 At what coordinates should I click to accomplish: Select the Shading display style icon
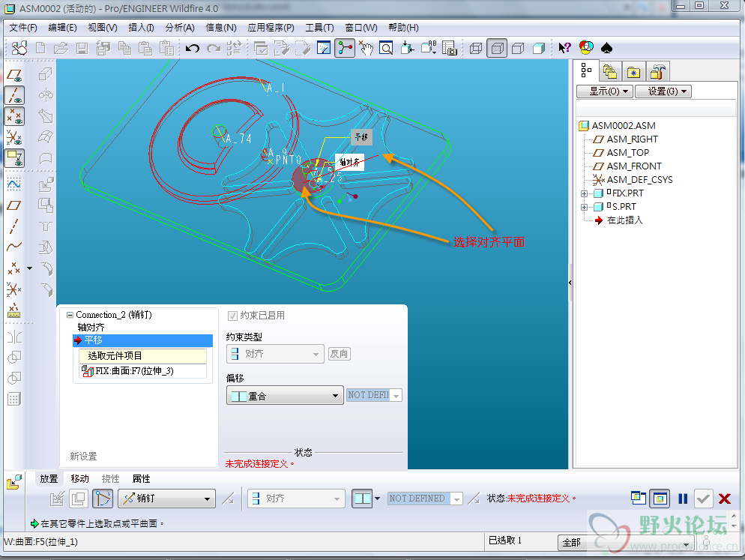tap(539, 48)
